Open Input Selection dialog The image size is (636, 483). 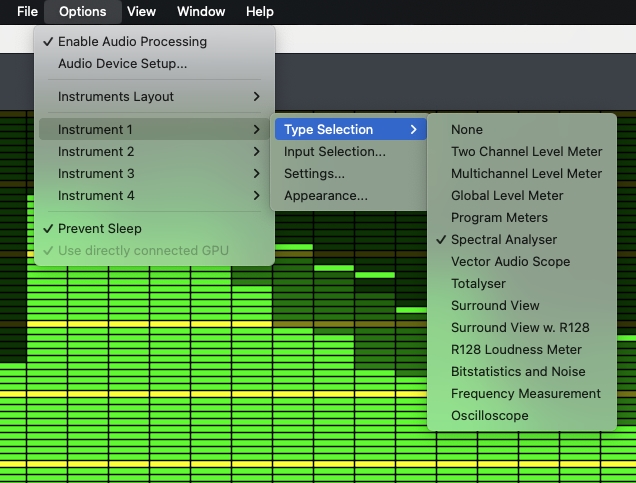tap(350, 152)
